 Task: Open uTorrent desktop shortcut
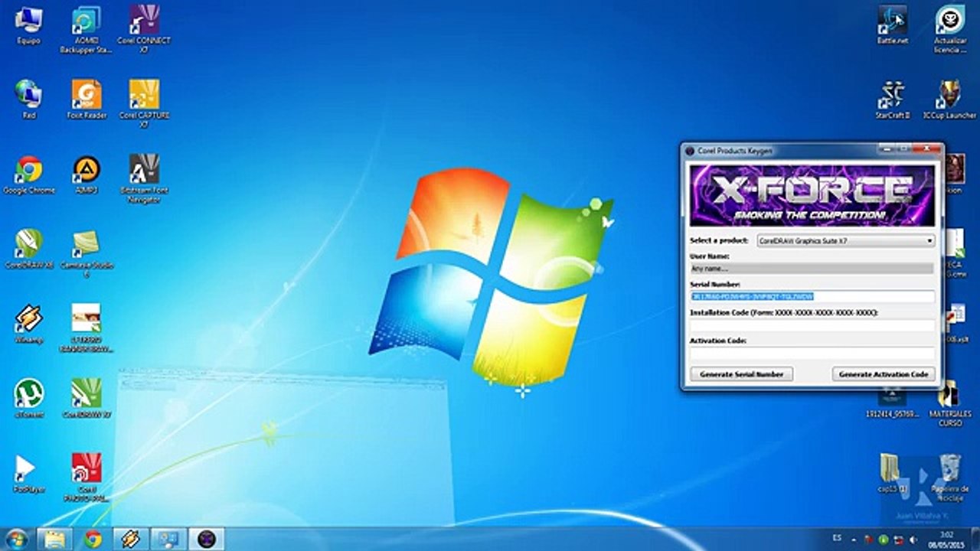pos(28,399)
